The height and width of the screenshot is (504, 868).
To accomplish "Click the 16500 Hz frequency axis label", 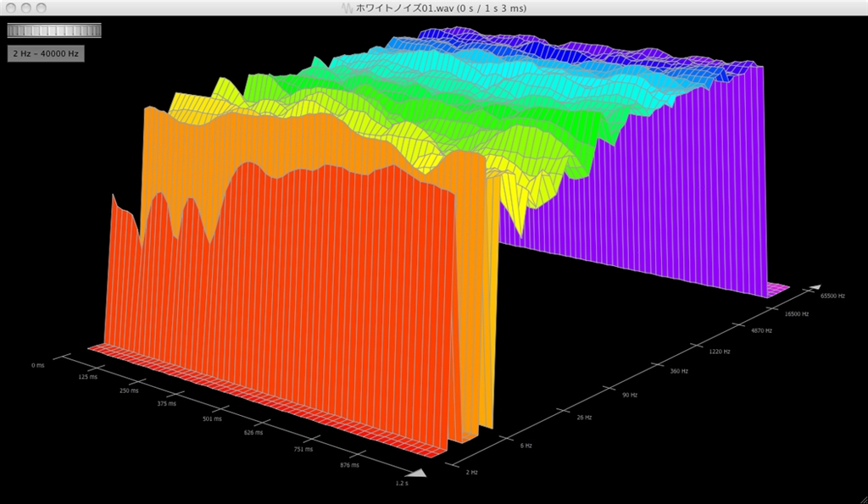I will [x=797, y=313].
